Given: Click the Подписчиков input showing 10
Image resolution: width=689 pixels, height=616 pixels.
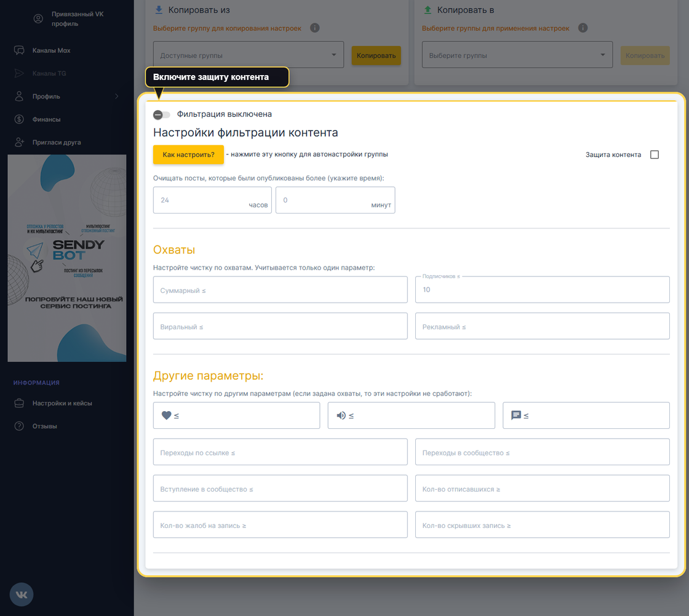Looking at the screenshot, I should point(543,289).
